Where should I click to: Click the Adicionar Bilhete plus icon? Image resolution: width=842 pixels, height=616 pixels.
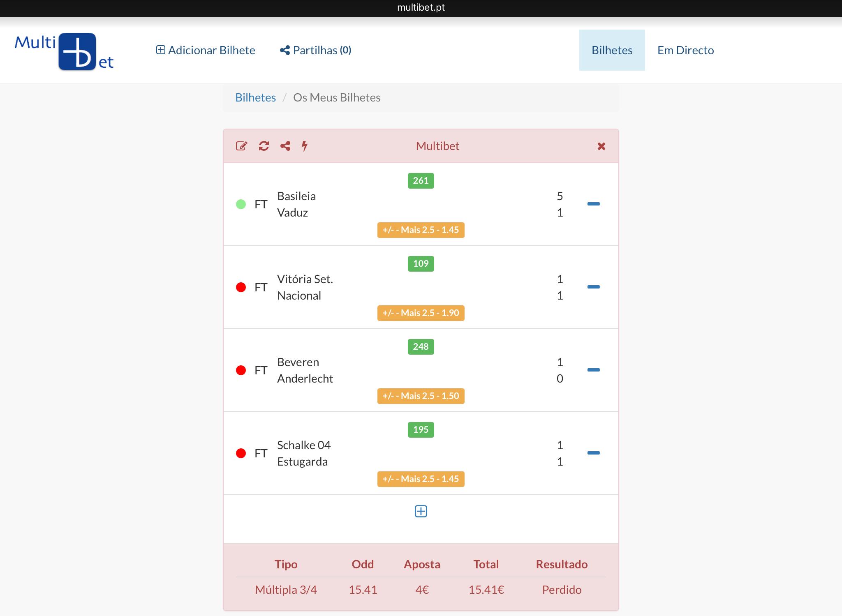click(161, 50)
